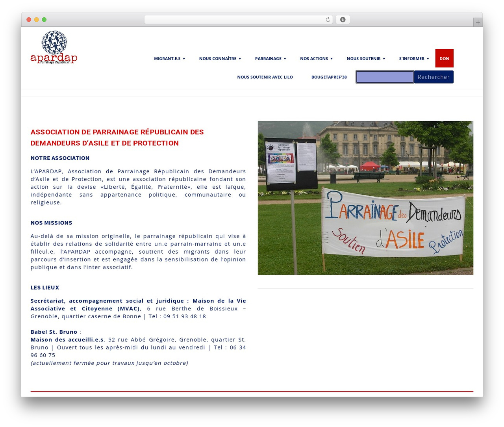Click the italic note about closure until October

(x=109, y=363)
